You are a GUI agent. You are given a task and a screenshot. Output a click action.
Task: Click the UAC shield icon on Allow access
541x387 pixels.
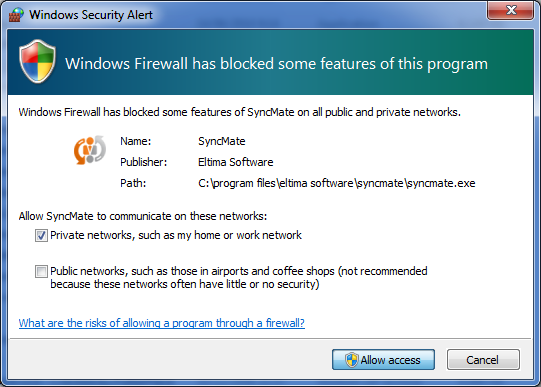pos(352,360)
